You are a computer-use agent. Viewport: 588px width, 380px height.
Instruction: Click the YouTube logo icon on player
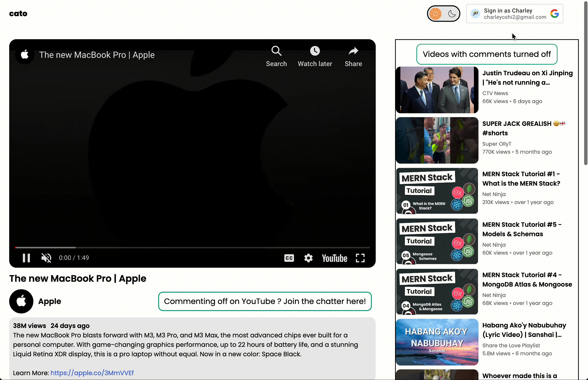click(x=334, y=258)
